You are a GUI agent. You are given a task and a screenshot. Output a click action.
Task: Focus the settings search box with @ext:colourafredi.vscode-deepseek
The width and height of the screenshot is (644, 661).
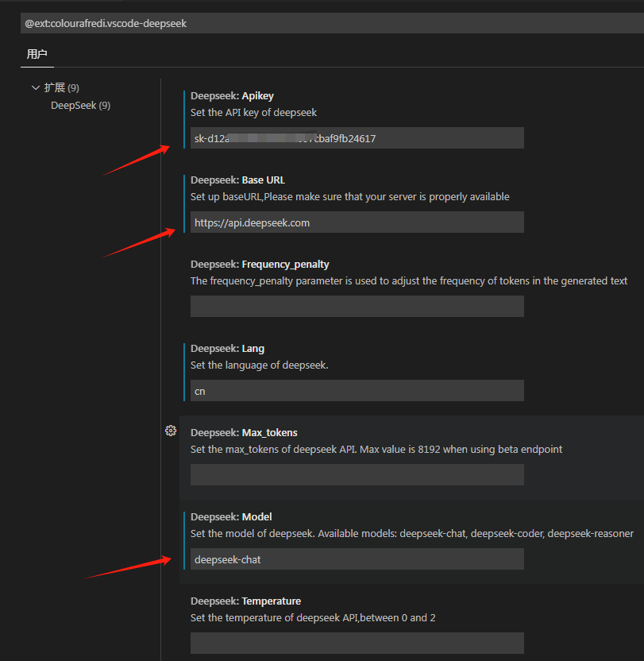tap(332, 23)
